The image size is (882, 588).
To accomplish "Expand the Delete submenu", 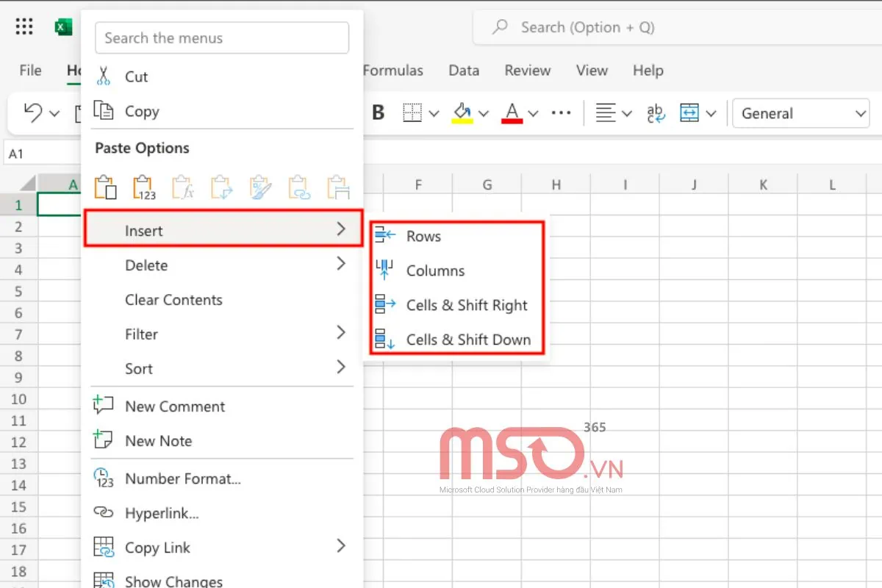I will [x=341, y=265].
